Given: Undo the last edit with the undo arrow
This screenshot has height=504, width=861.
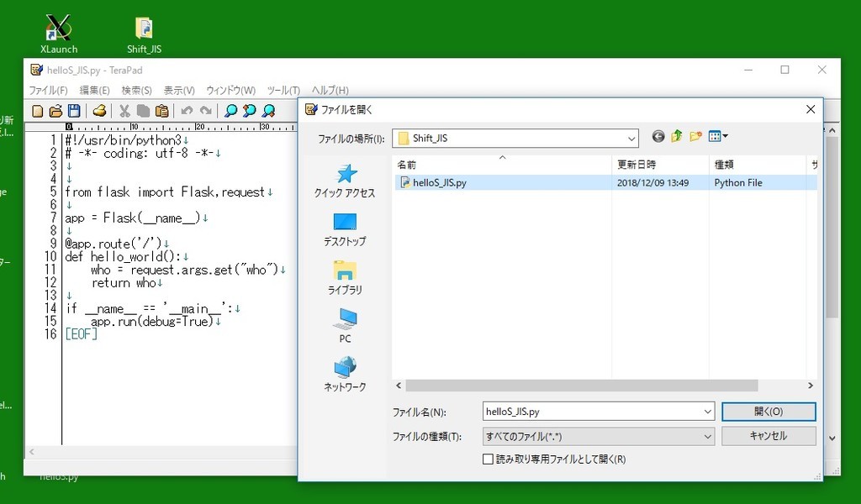Looking at the screenshot, I should click(187, 110).
